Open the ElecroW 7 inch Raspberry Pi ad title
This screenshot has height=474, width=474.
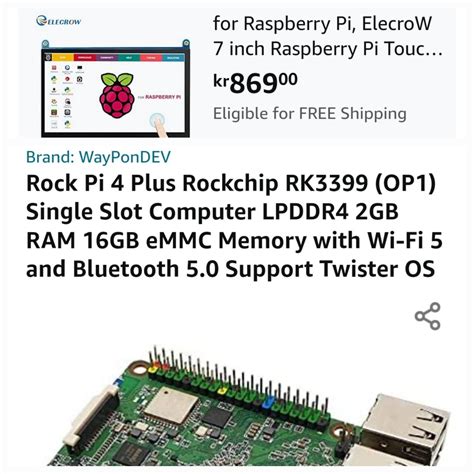click(328, 36)
